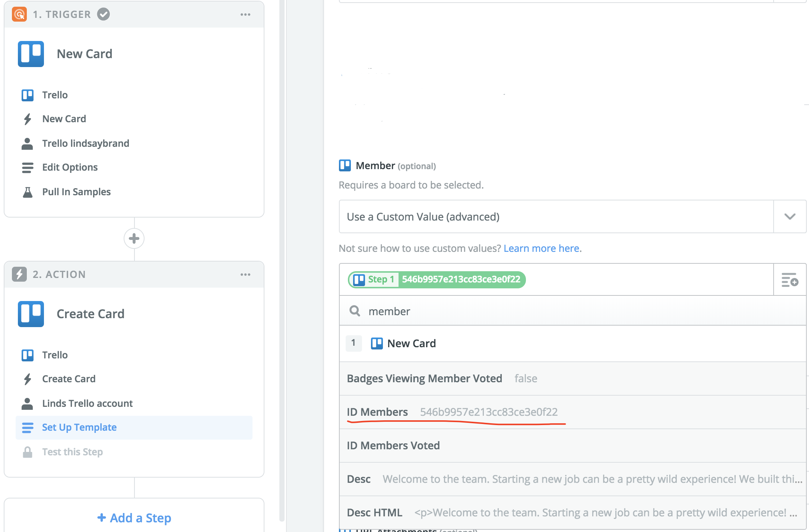Click the Create Card action title
809x532 pixels.
(91, 314)
